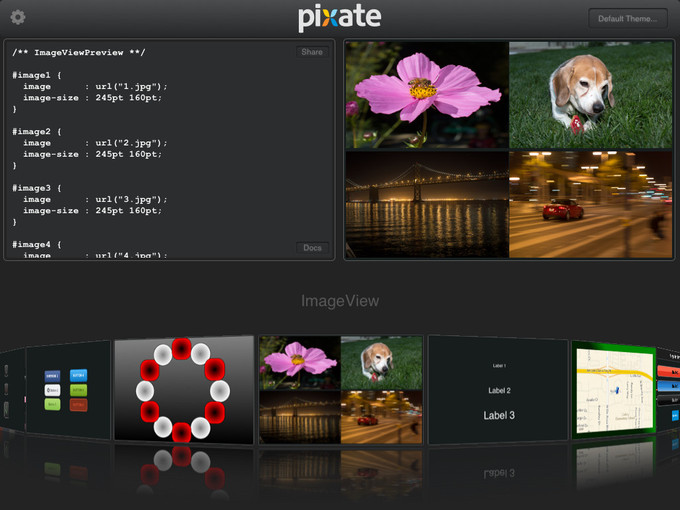Image resolution: width=680 pixels, height=510 pixels.
Task: Click inside the CSS code editor
Action: click(169, 150)
